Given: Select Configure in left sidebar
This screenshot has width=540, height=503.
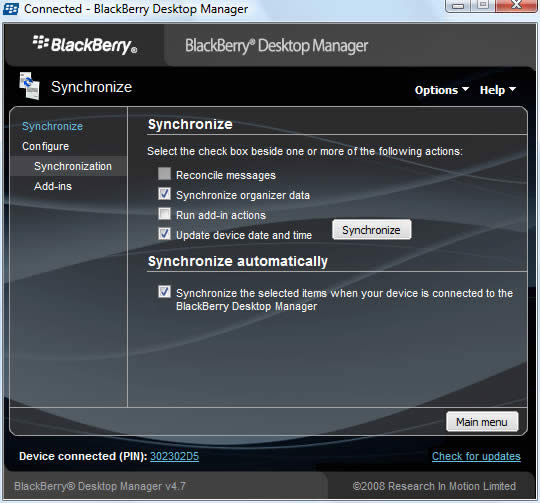Looking at the screenshot, I should [x=45, y=146].
